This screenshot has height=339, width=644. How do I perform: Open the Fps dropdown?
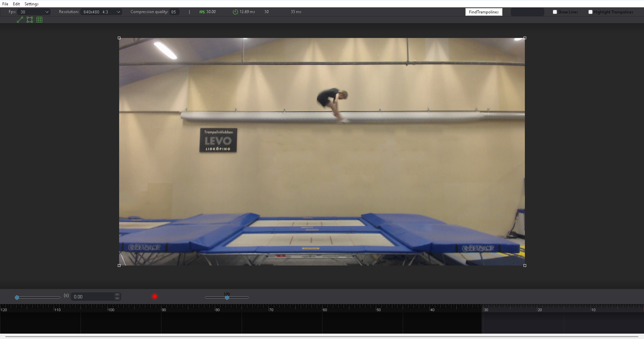pos(47,12)
